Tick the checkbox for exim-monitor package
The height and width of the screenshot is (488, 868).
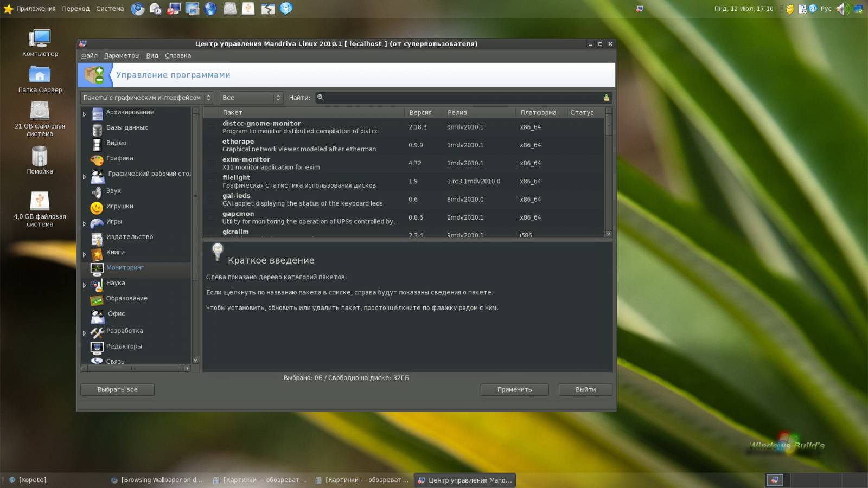point(211,163)
